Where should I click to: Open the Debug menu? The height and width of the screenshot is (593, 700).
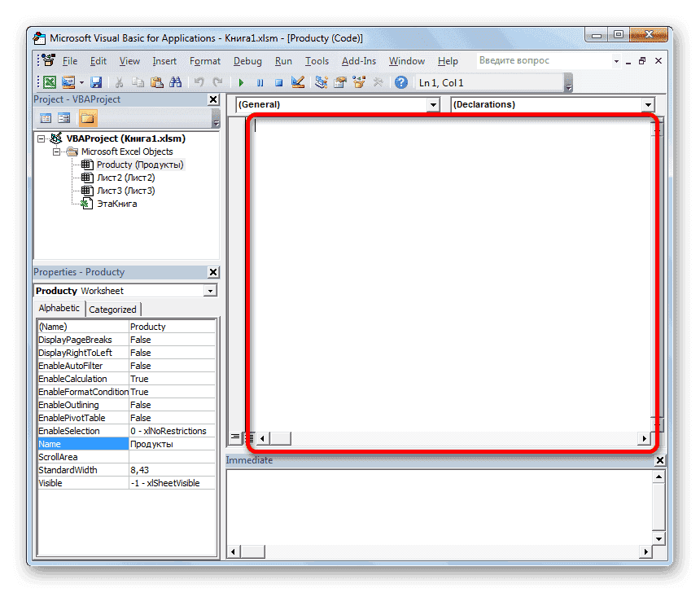click(x=247, y=61)
